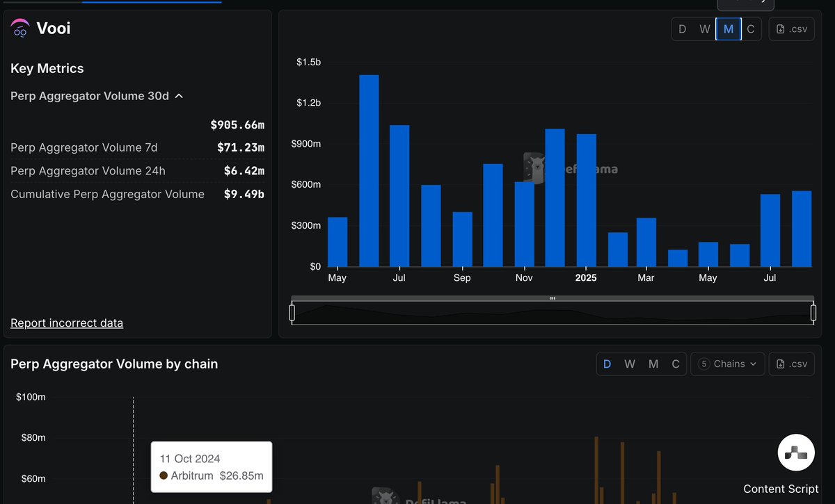
Task: Click the Vooi logo icon
Action: click(x=19, y=29)
